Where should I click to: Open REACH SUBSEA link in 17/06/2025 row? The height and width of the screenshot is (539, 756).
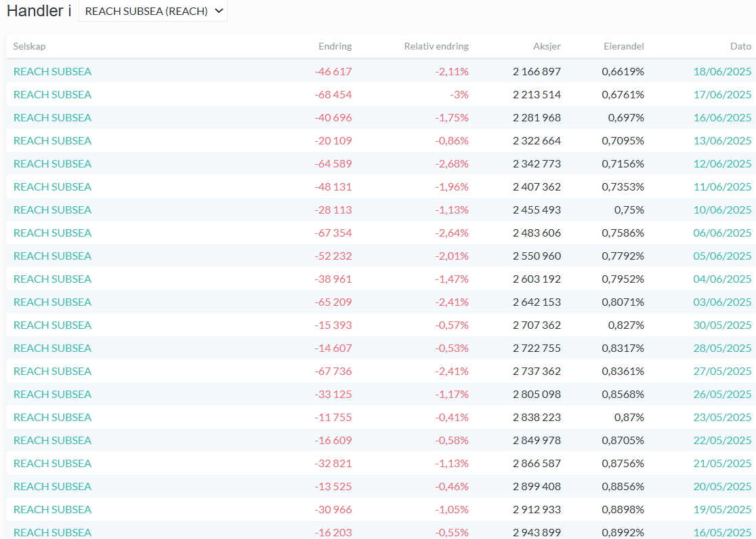[53, 94]
